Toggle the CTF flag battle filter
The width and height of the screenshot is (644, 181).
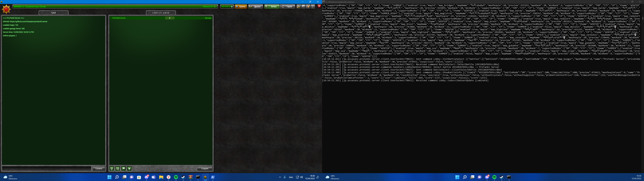[x=123, y=168]
